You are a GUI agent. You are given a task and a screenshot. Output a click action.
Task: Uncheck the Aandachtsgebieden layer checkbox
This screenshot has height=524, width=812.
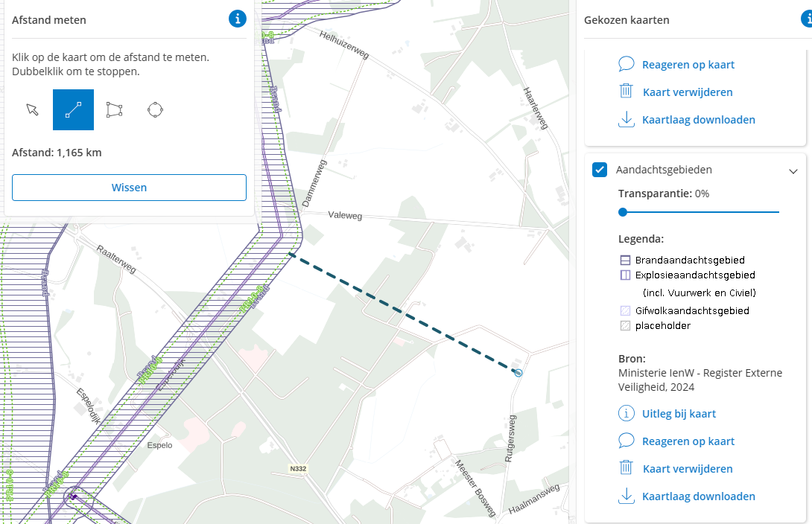[600, 170]
